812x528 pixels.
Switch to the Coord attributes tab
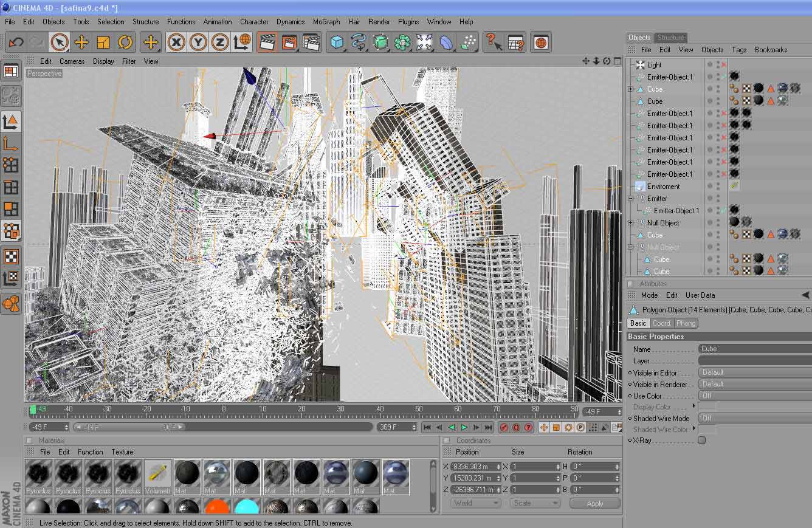coord(661,323)
